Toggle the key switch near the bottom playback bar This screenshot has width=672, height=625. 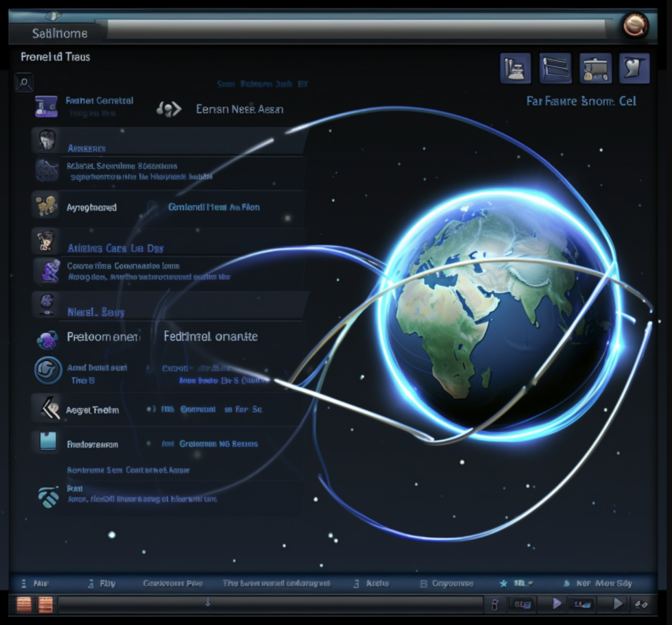[x=495, y=604]
